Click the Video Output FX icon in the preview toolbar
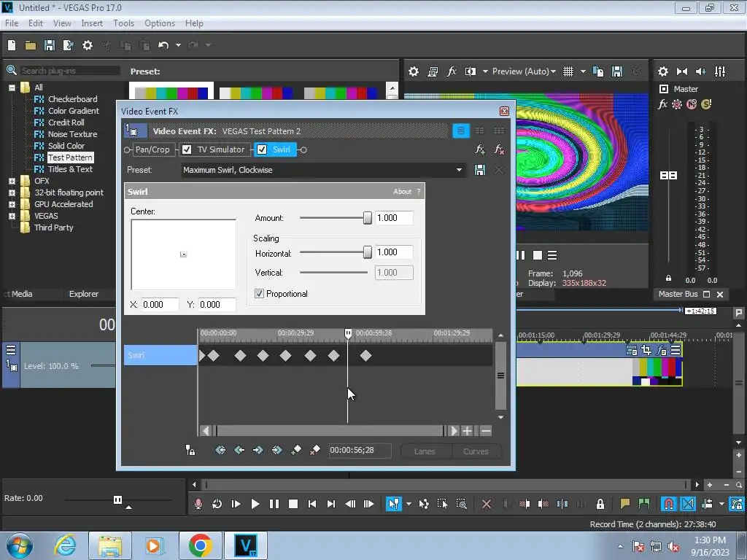The height and width of the screenshot is (560, 747). click(x=452, y=71)
